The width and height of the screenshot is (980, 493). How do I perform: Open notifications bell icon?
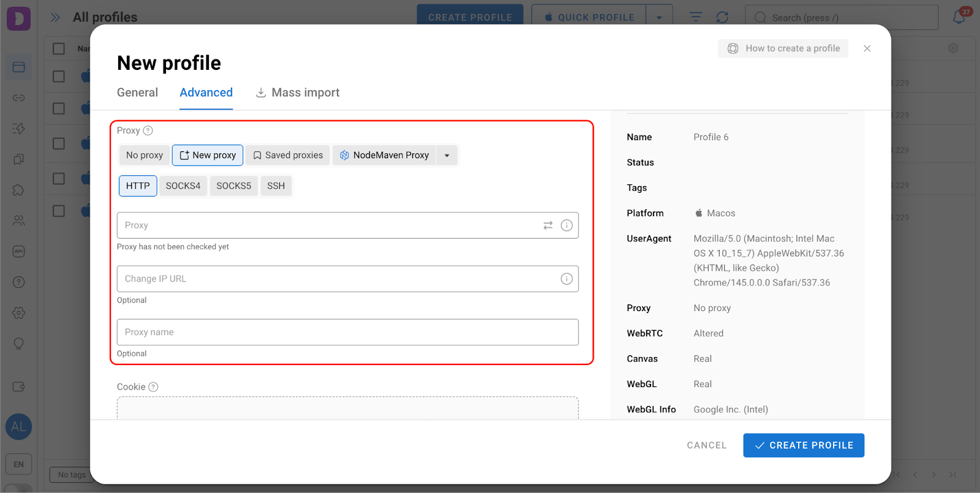click(959, 17)
